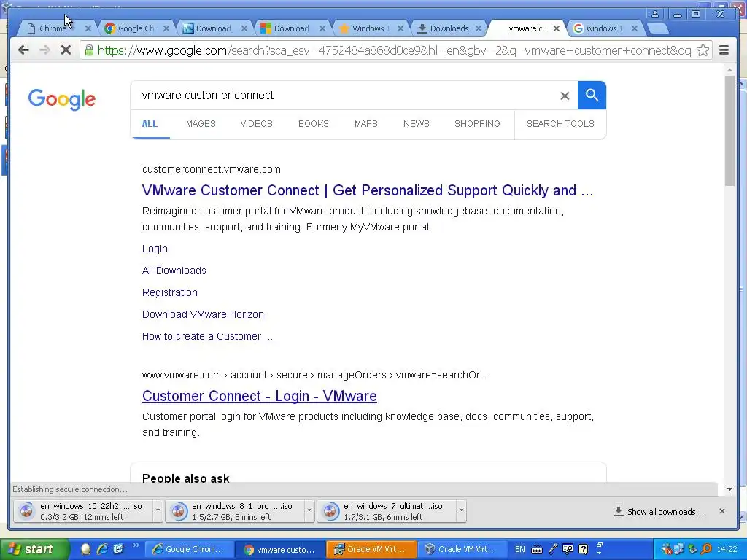Switch to orange Oracle VM Virt taskbar button
This screenshot has width=747, height=560.
tap(372, 549)
